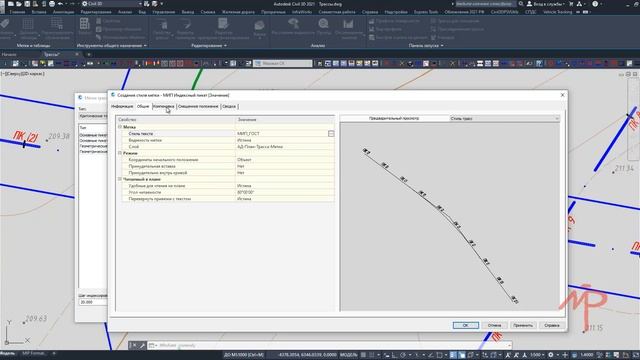Open the Civil 3D workspace dropdown
Image resolution: width=640 pixels, height=360 pixels.
click(112, 4)
